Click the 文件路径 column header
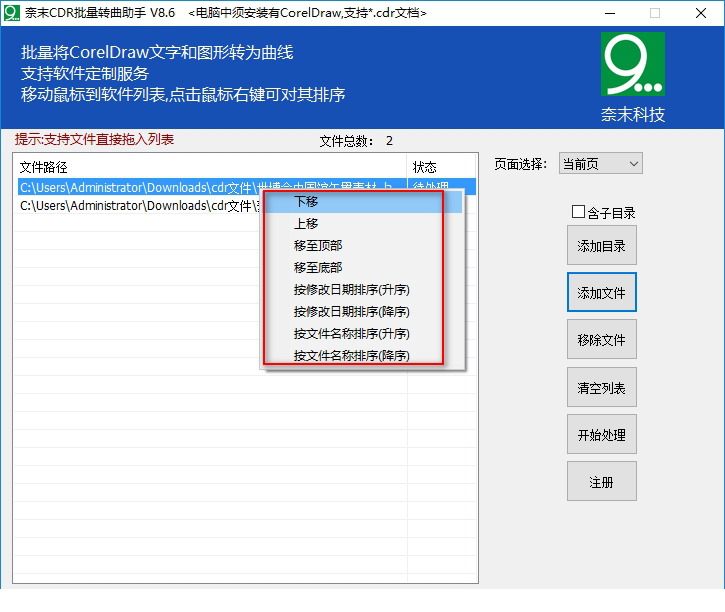Screen dimensions: 725x612 (x=210, y=167)
